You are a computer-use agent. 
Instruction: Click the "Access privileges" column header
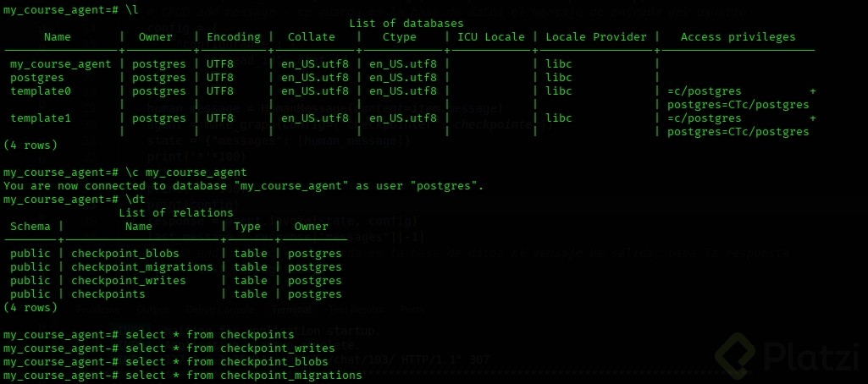coord(738,37)
